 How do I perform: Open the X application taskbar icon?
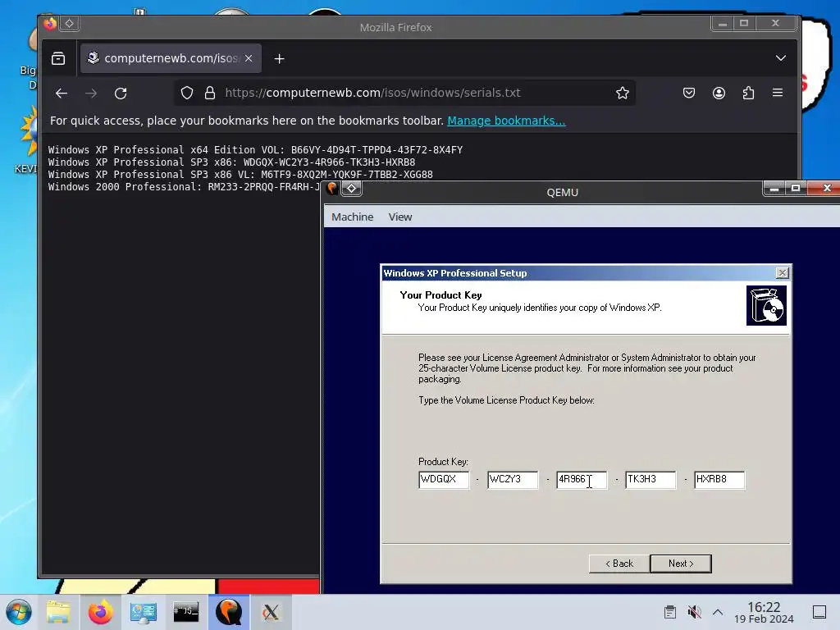coord(271,612)
